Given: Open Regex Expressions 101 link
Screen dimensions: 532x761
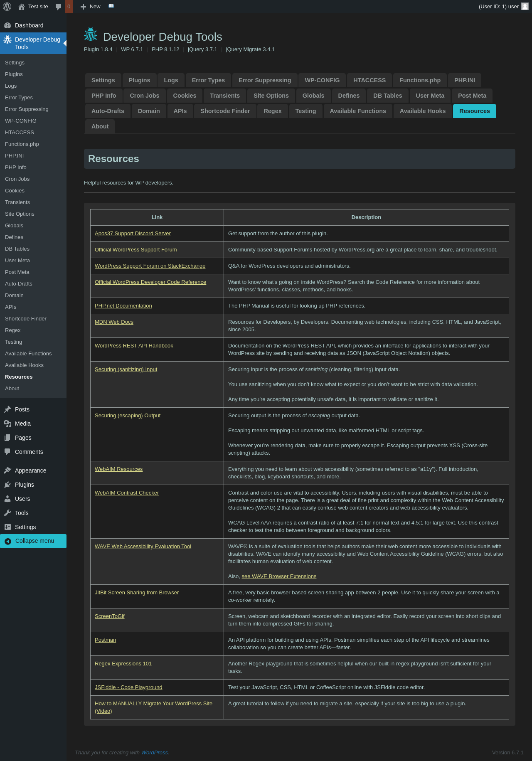Looking at the screenshot, I should pos(123,664).
